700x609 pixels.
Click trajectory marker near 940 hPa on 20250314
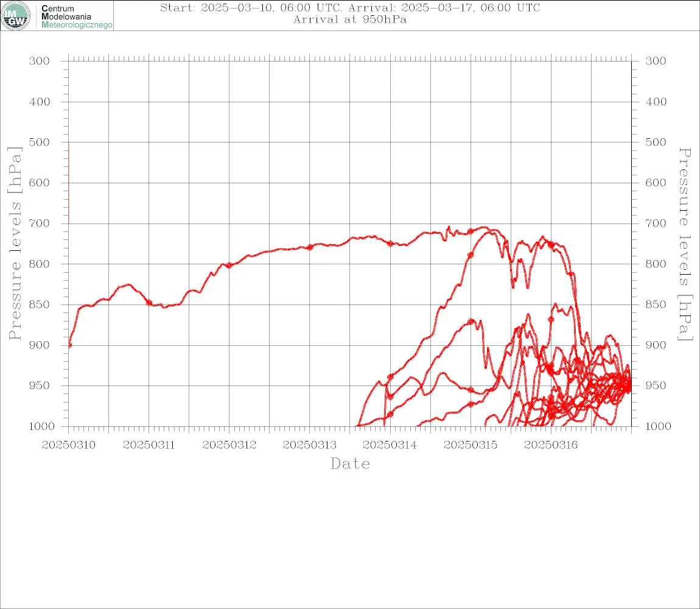click(390, 377)
